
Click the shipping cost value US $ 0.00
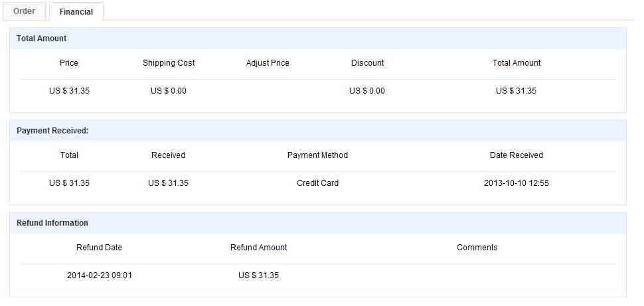(169, 91)
